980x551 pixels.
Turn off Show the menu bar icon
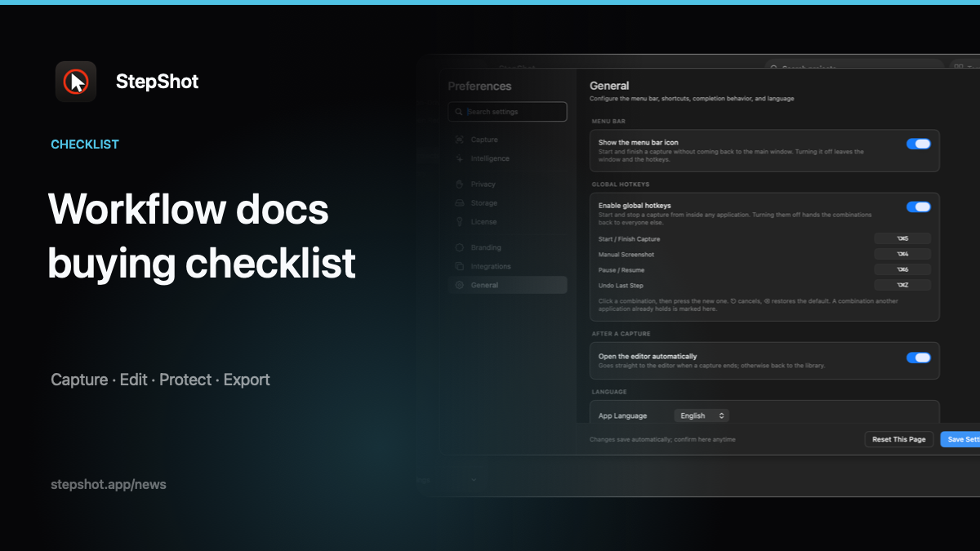tap(918, 144)
